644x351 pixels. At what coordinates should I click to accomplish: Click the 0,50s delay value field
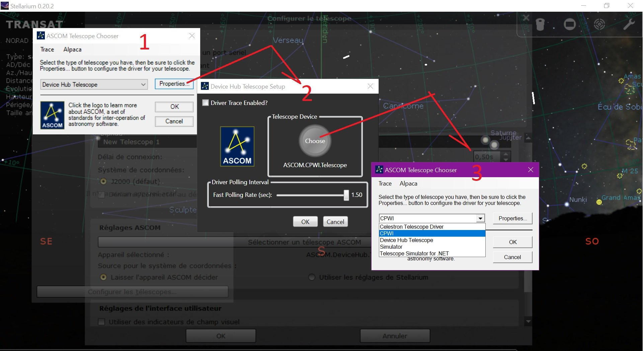pos(487,157)
